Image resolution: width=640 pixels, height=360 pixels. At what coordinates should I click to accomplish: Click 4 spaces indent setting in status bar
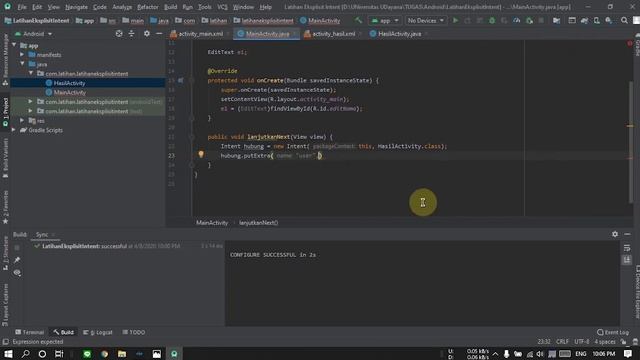pyautogui.click(x=605, y=342)
